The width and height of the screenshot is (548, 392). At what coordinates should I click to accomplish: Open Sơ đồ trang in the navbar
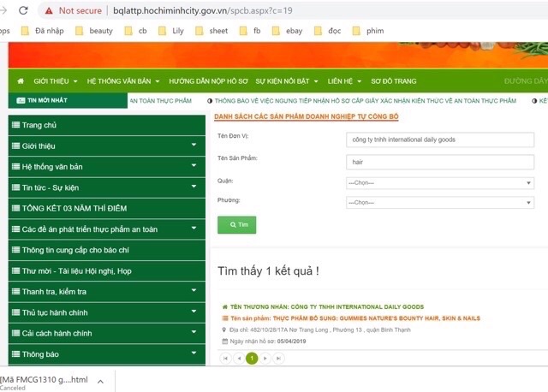[x=394, y=81]
